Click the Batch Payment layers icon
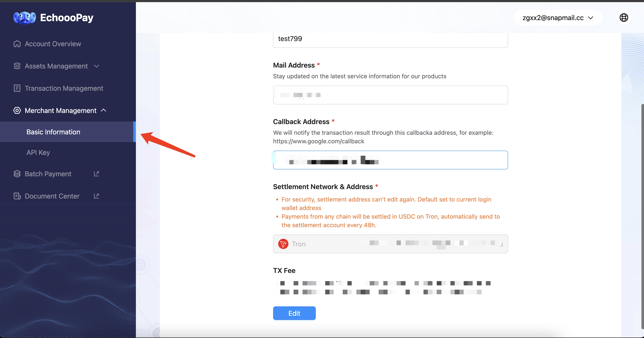644x338 pixels. point(17,174)
